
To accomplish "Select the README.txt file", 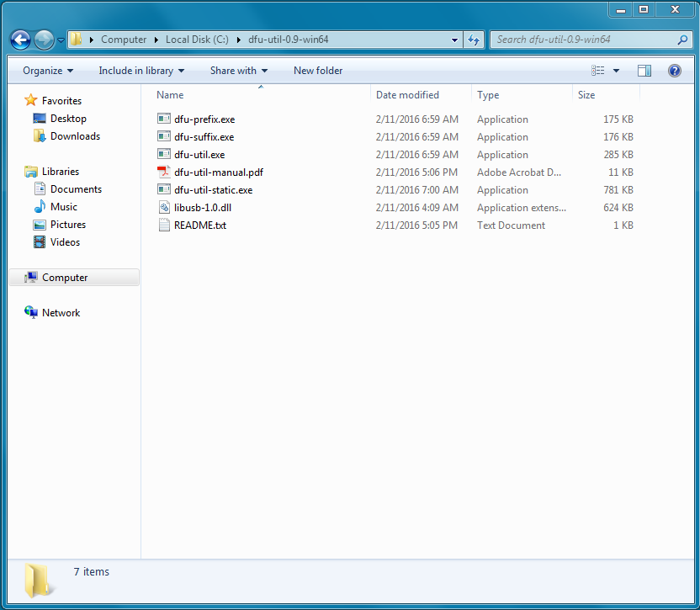I will tap(199, 225).
